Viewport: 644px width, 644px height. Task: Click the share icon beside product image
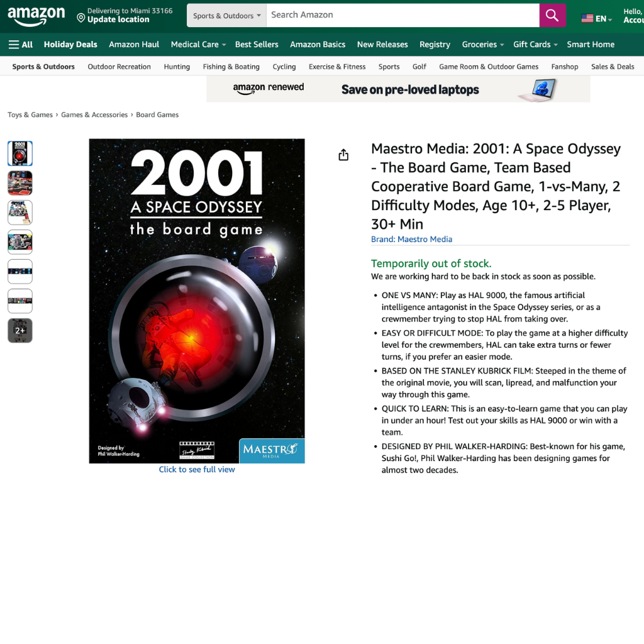(343, 155)
